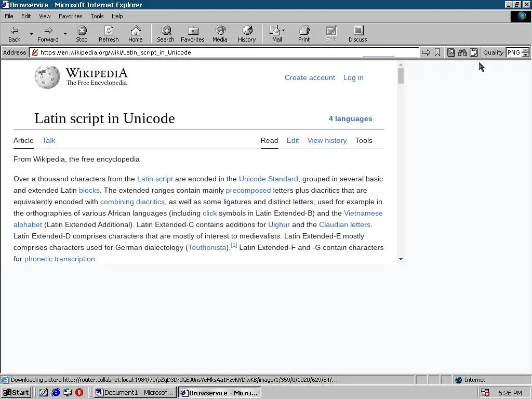532x399 pixels.
Task: Click the Quality PNG value field
Action: pos(514,52)
